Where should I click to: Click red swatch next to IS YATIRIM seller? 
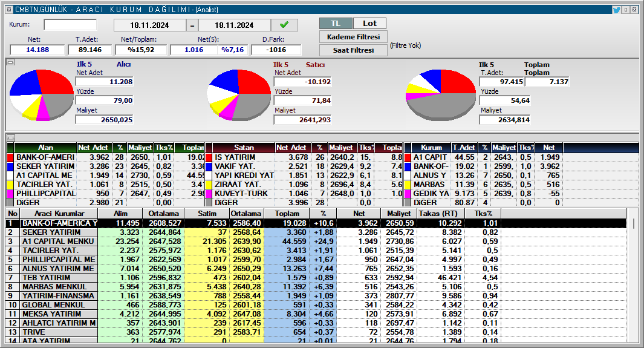point(209,157)
